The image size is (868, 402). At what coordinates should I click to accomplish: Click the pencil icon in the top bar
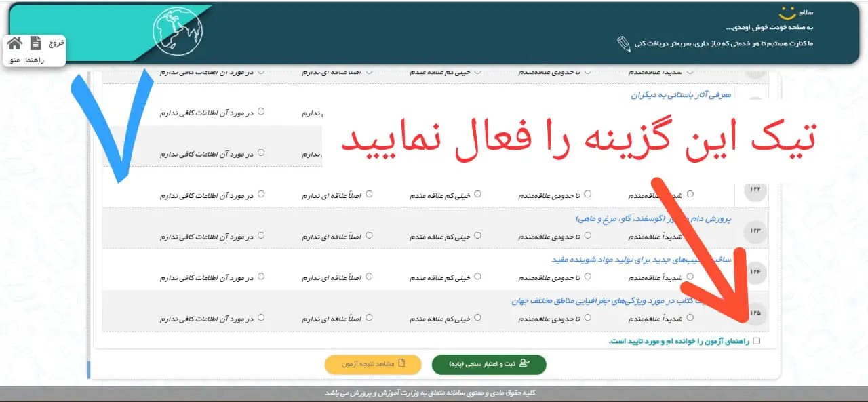click(x=625, y=42)
